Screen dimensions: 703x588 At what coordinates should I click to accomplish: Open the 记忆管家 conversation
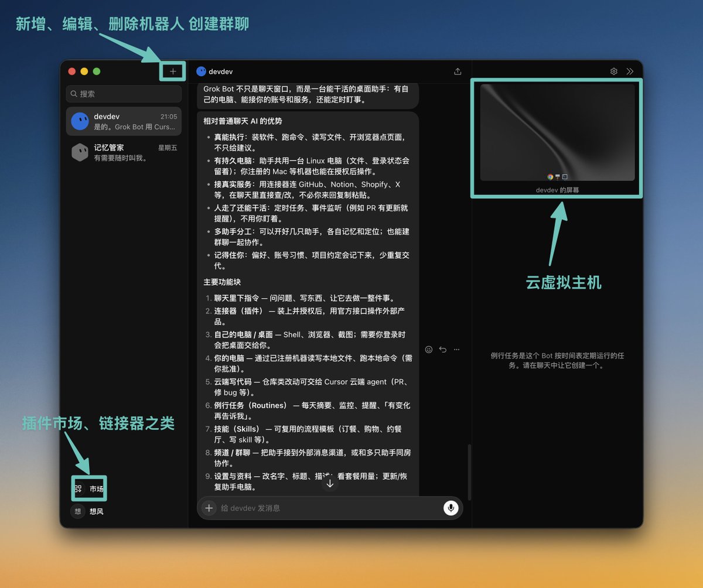click(x=124, y=153)
